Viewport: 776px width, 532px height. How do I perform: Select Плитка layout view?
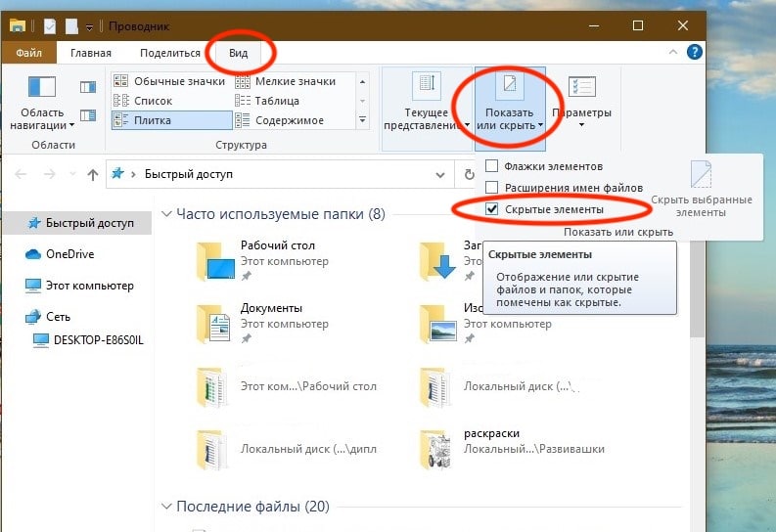coord(171,120)
